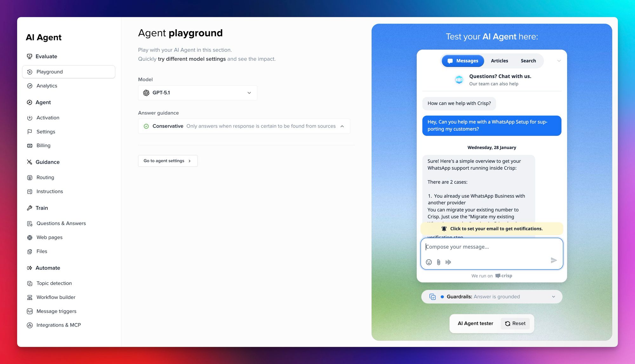Open Analytics in the sidebar

47,86
